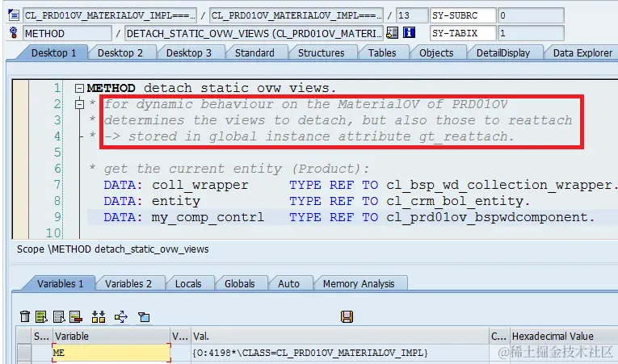The height and width of the screenshot is (364, 618).
Task: Open the Globals tab
Action: tap(240, 283)
